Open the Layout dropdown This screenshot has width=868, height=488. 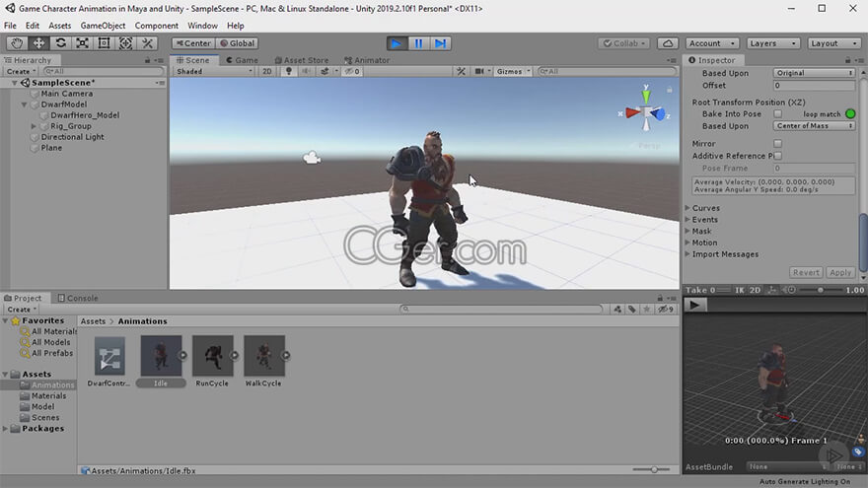(833, 43)
